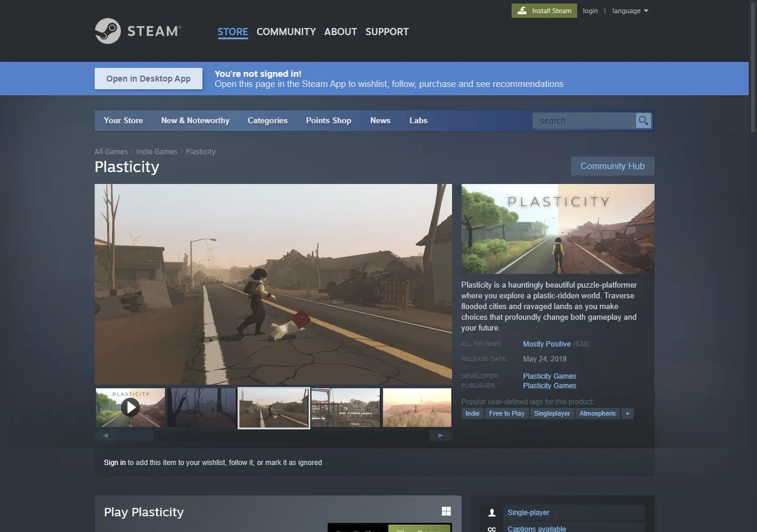The image size is (757, 532).
Task: Select the Free to Play tag
Action: [x=507, y=414]
